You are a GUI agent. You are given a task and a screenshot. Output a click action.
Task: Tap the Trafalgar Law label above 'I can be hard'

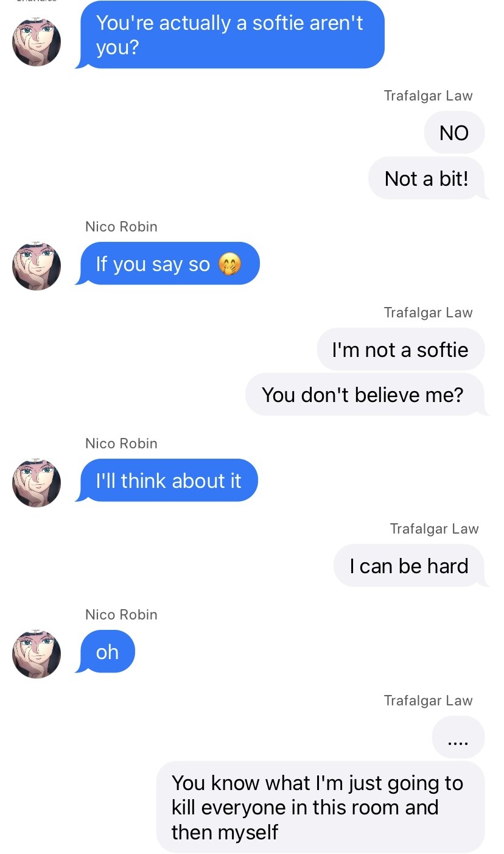[435, 529]
